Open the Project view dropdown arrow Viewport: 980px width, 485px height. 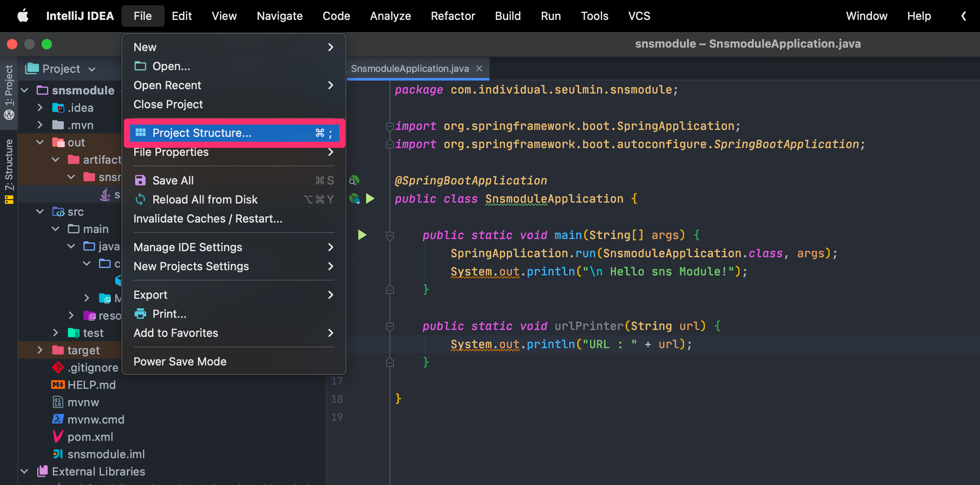[92, 69]
